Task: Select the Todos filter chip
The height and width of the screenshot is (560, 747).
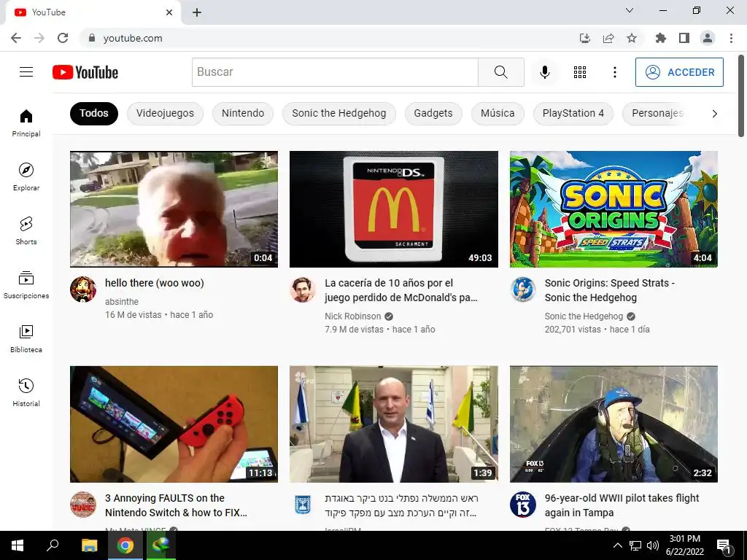Action: (94, 113)
